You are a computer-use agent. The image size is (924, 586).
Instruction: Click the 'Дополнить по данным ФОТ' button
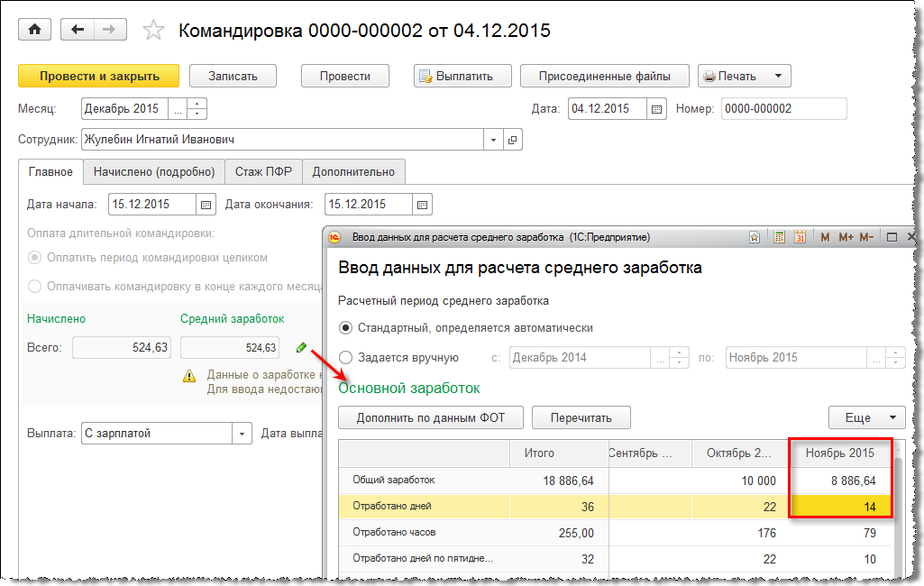click(430, 417)
